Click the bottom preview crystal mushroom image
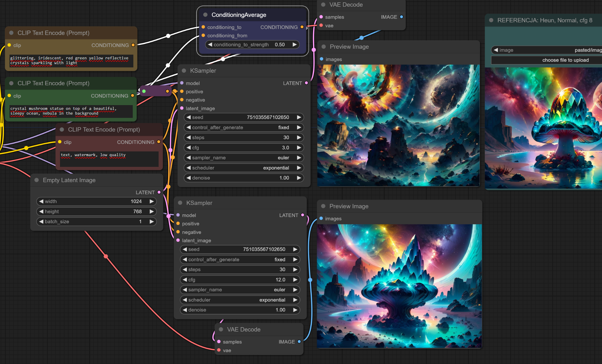The width and height of the screenshot is (602, 364). 399,286
